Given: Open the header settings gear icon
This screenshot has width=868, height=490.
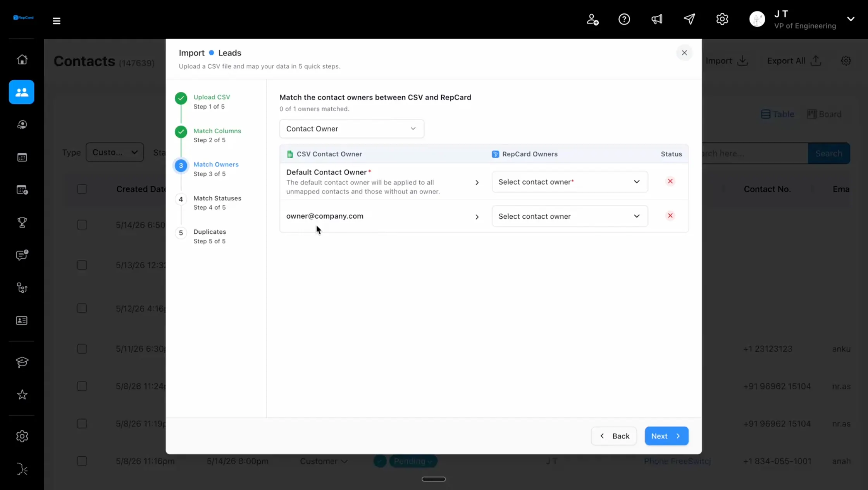Looking at the screenshot, I should [x=722, y=19].
